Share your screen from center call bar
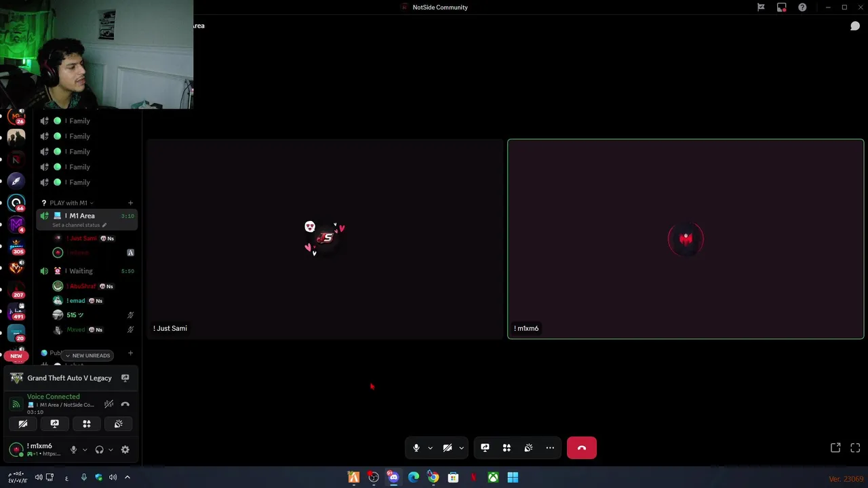 [x=485, y=448]
